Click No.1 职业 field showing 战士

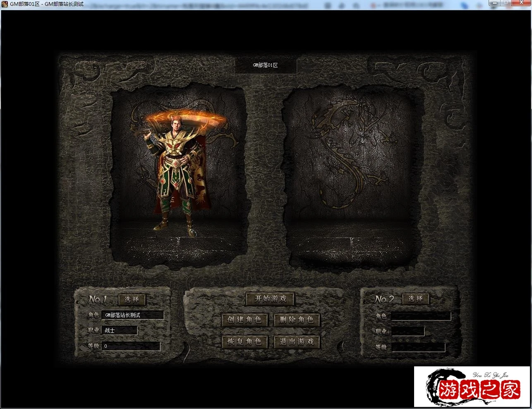point(120,330)
